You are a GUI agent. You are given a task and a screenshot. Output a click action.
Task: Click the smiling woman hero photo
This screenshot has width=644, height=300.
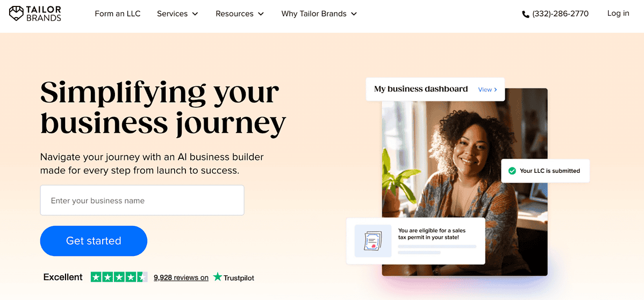[464, 182]
